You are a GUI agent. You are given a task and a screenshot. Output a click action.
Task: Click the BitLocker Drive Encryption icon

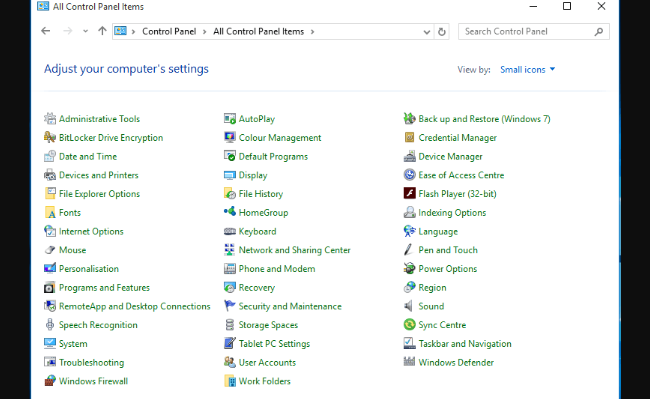(x=50, y=138)
